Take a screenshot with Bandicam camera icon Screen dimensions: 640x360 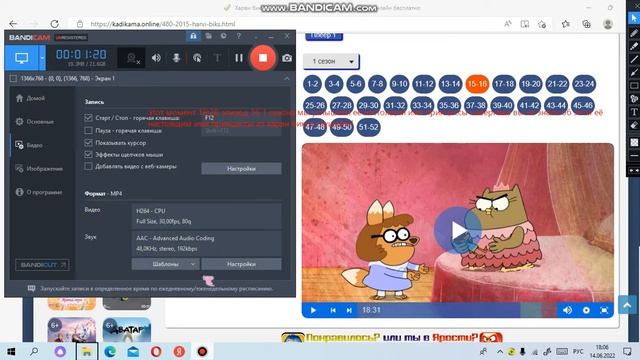click(287, 58)
